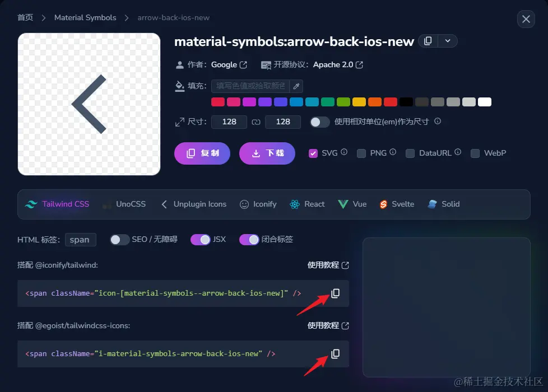Pick the yellow color swatch

(358, 102)
